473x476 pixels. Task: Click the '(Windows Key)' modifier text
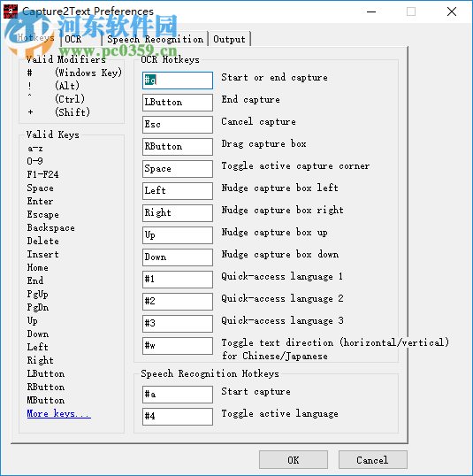[88, 73]
